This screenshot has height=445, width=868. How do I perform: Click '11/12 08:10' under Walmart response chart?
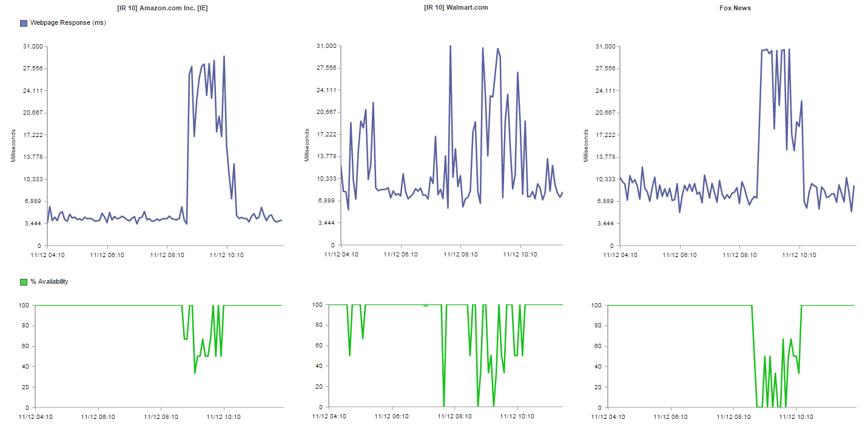[x=460, y=255]
